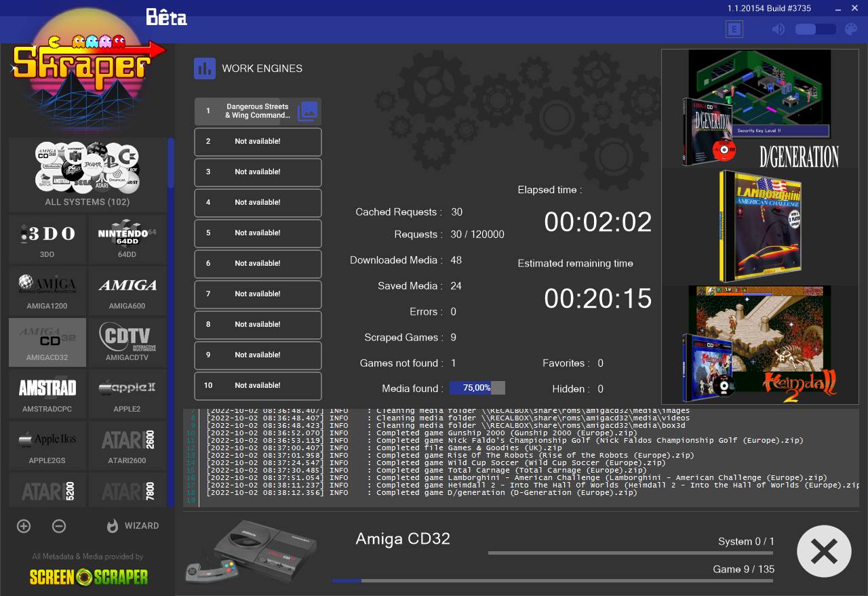Click the Amiga CD32 title text
Screen dimensions: 868x596
[x=403, y=539]
